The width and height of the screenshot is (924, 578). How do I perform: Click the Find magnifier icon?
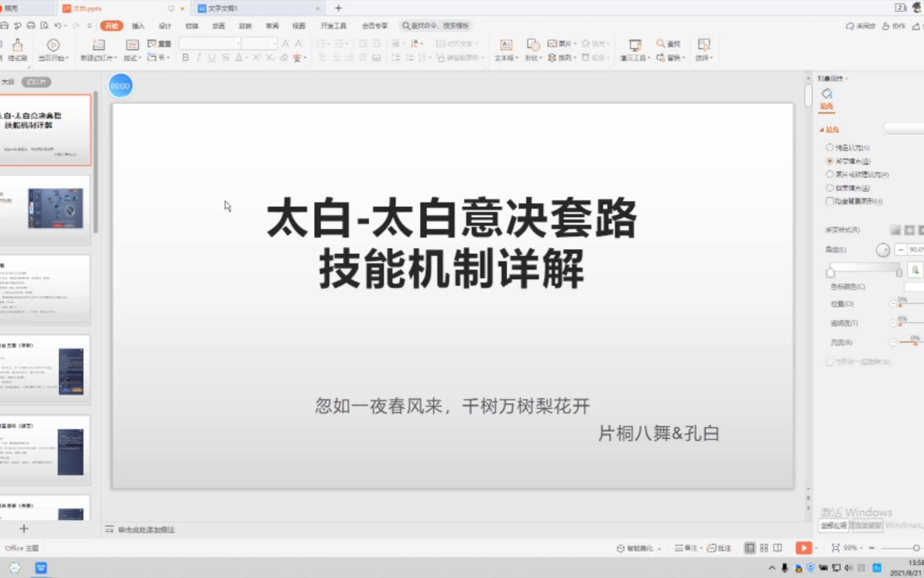[661, 43]
